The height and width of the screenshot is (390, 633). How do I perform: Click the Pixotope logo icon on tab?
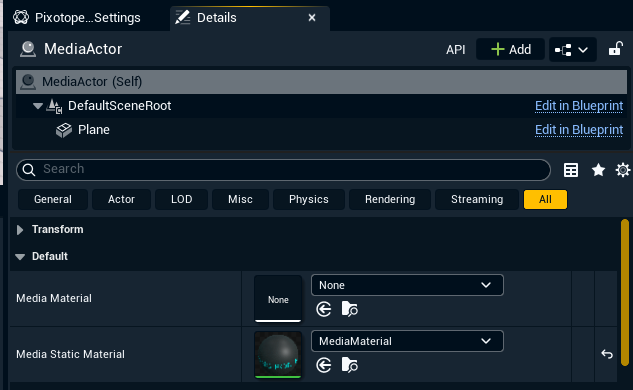pos(21,17)
